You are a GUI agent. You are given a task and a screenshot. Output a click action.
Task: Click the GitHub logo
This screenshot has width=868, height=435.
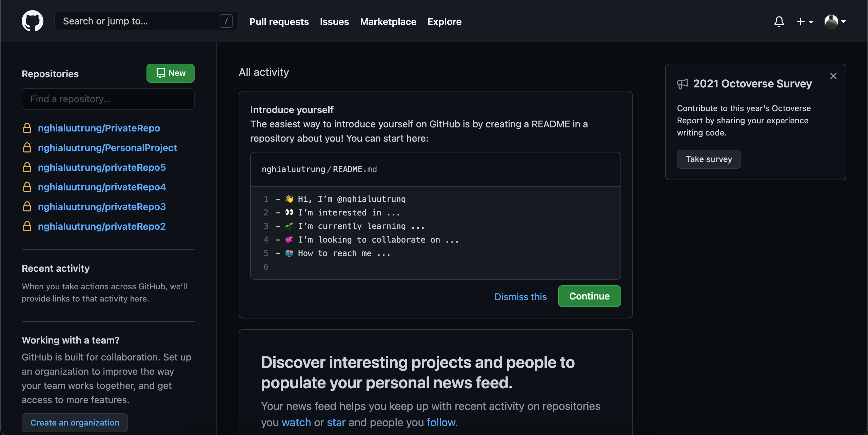pos(33,21)
